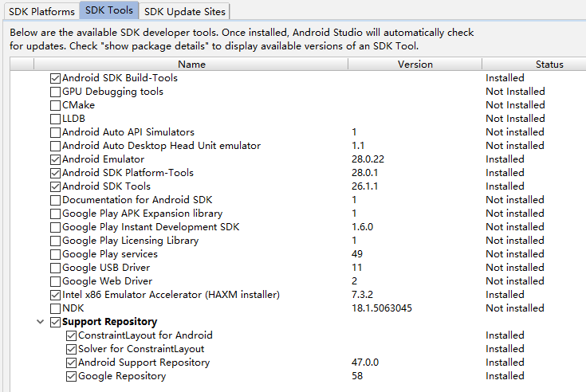
Task: Uncheck ConstraintLayout for Android checkbox
Action: (71, 335)
